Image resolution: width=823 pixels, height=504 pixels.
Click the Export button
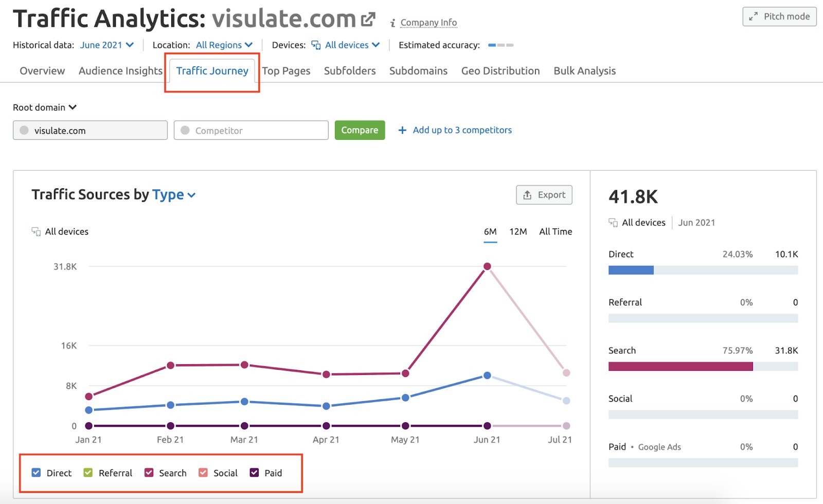coord(544,195)
